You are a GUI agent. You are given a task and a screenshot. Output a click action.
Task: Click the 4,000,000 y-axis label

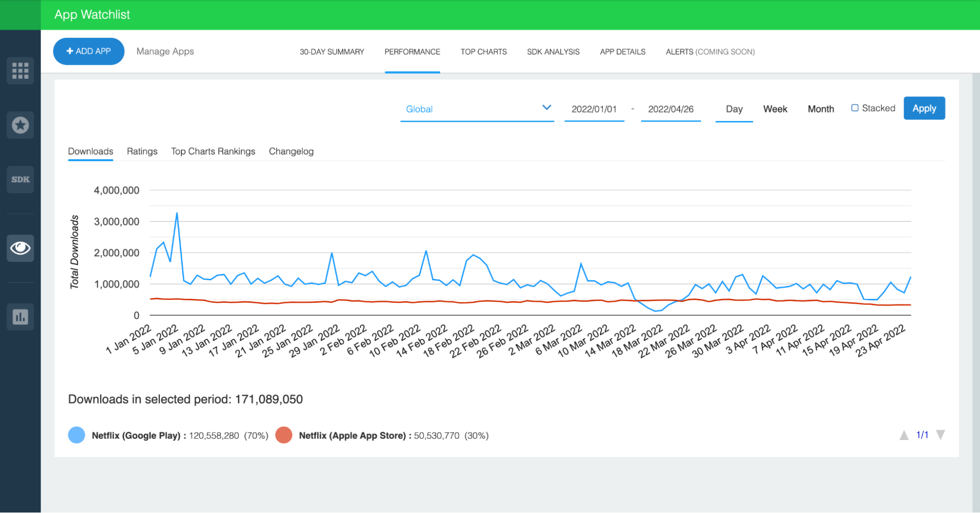117,190
